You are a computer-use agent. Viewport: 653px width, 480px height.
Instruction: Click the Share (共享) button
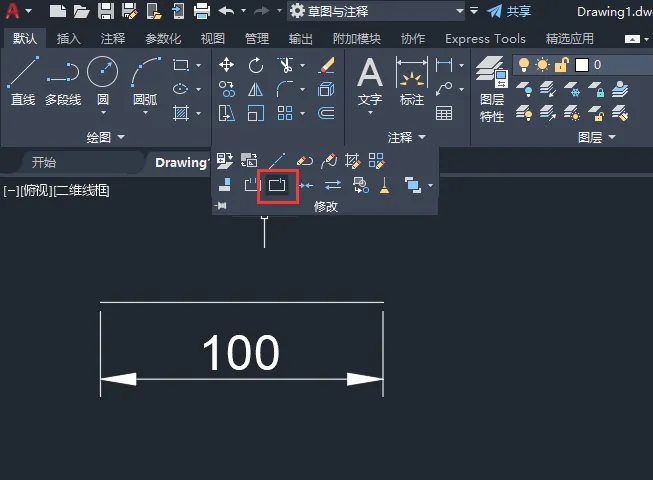pyautogui.click(x=509, y=11)
